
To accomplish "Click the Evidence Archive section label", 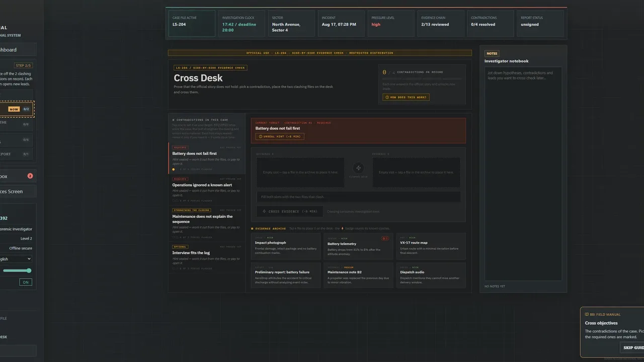I will coord(271,228).
